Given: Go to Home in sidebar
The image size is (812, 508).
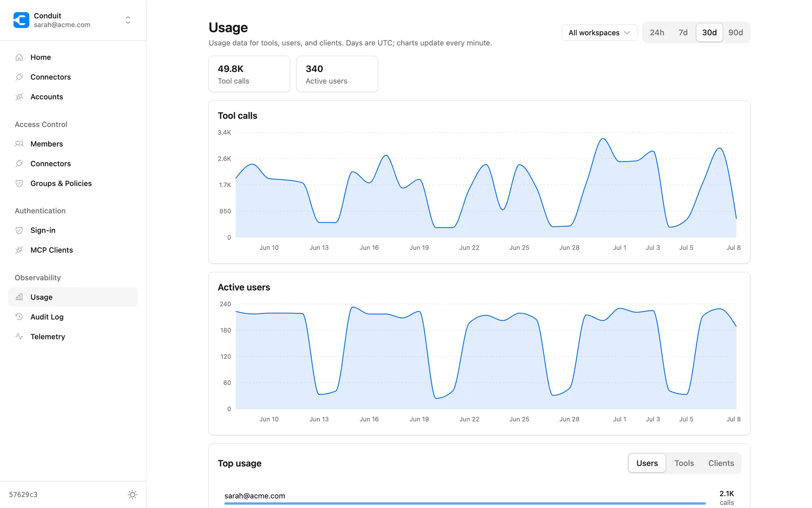Looking at the screenshot, I should pos(73,57).
